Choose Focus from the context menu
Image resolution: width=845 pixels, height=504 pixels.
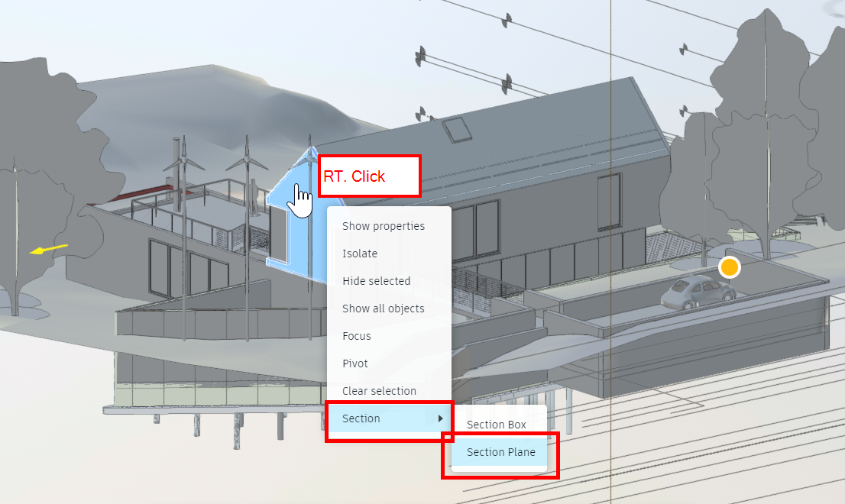point(389,336)
